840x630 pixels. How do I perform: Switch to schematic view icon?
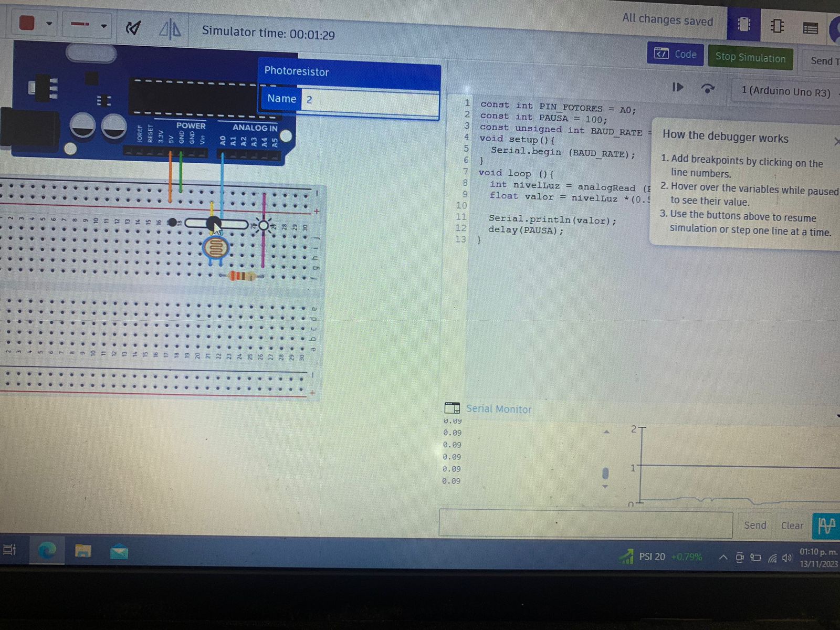point(777,26)
